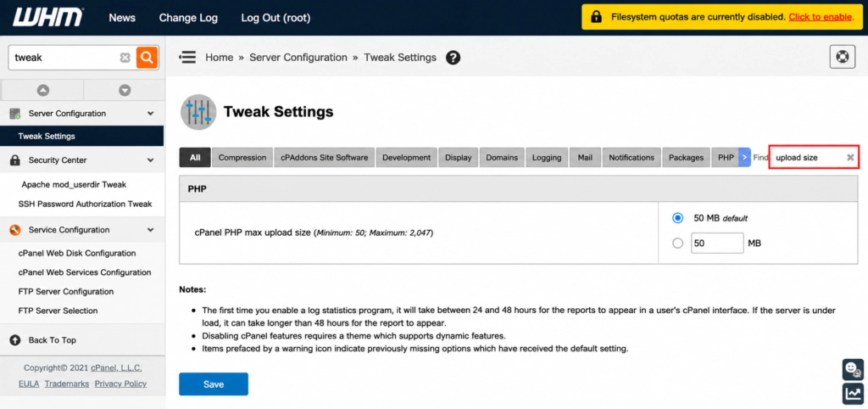868x409 pixels.
Task: Show more tabs with the blue arrow
Action: click(744, 157)
